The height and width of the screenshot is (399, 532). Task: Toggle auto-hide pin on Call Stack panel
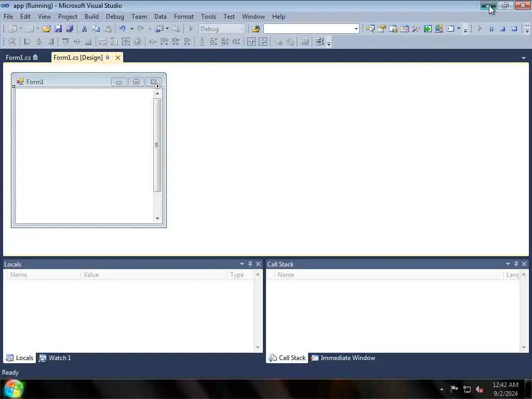(x=516, y=264)
